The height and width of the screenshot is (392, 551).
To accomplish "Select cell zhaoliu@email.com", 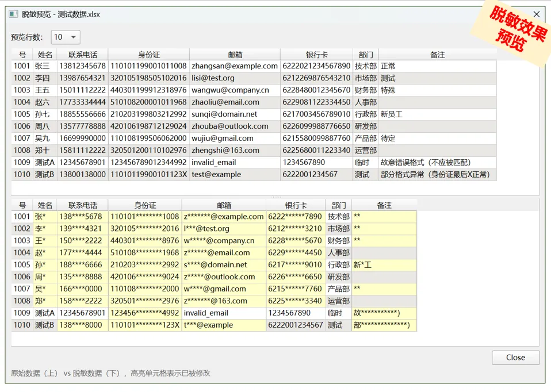I will 235,102.
